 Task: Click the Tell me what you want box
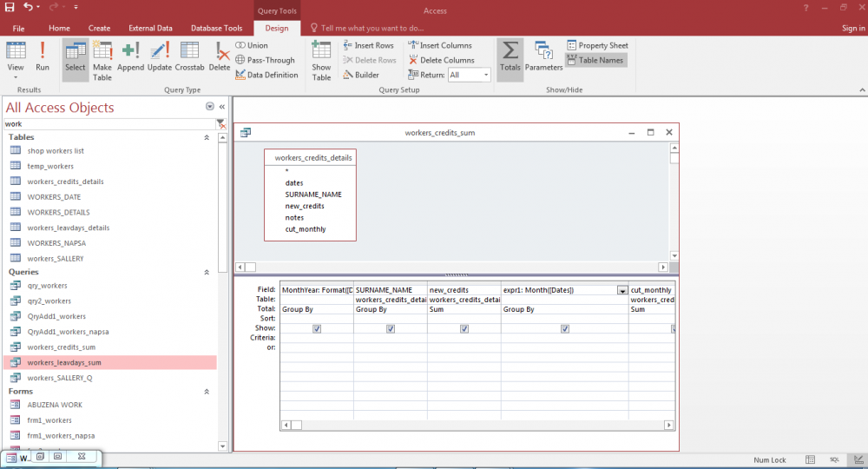tap(368, 28)
